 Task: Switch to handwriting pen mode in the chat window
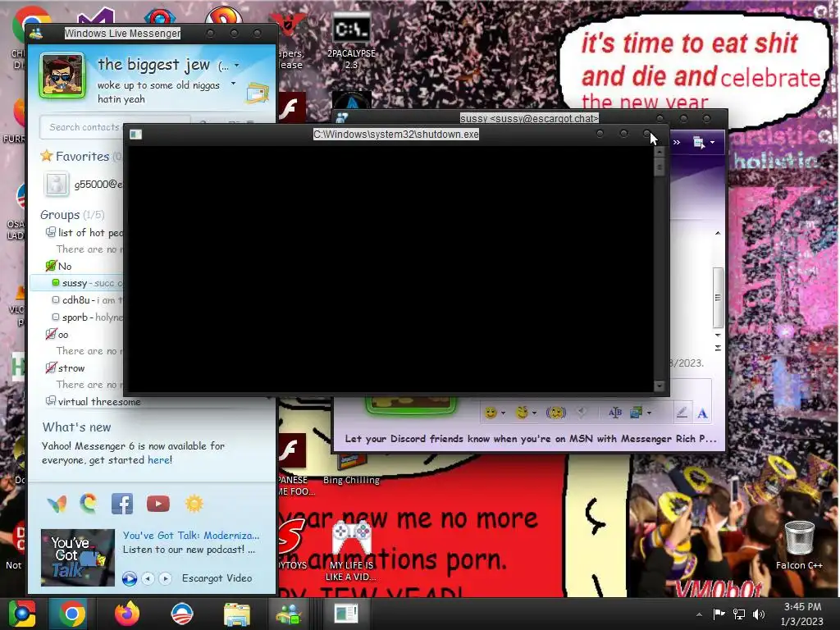click(x=682, y=412)
